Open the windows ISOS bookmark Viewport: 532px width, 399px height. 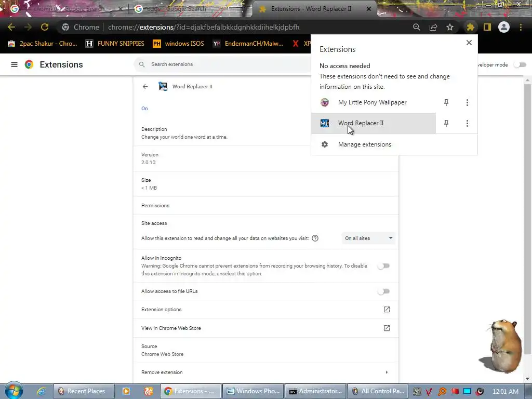click(179, 44)
